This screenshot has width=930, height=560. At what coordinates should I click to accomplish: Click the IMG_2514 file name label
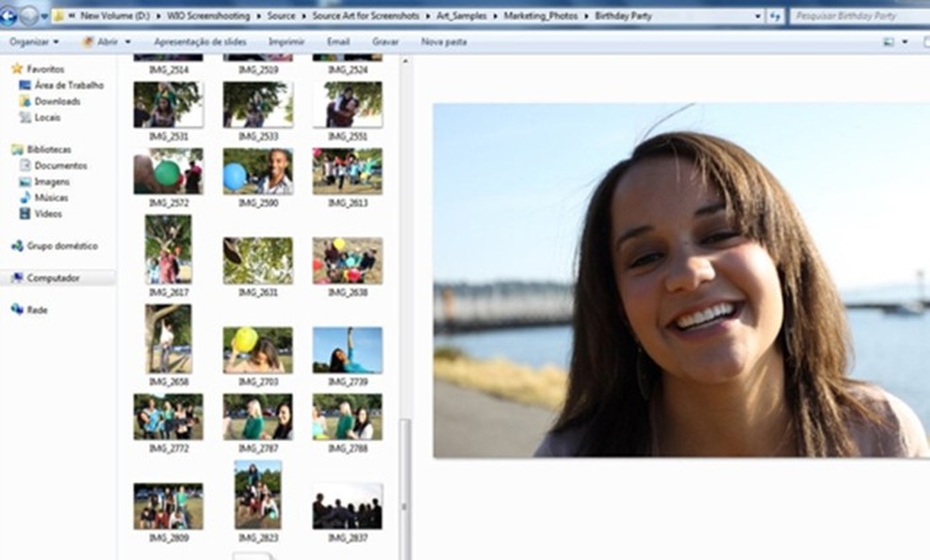(x=168, y=70)
